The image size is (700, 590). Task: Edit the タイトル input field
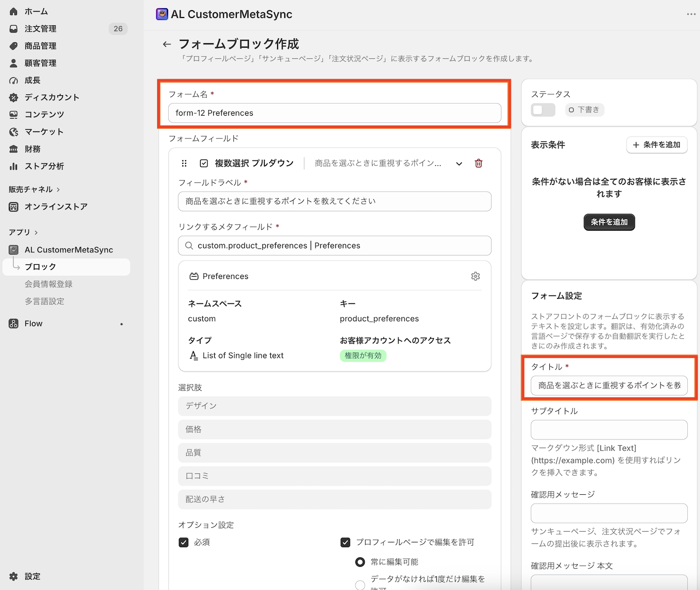click(609, 385)
